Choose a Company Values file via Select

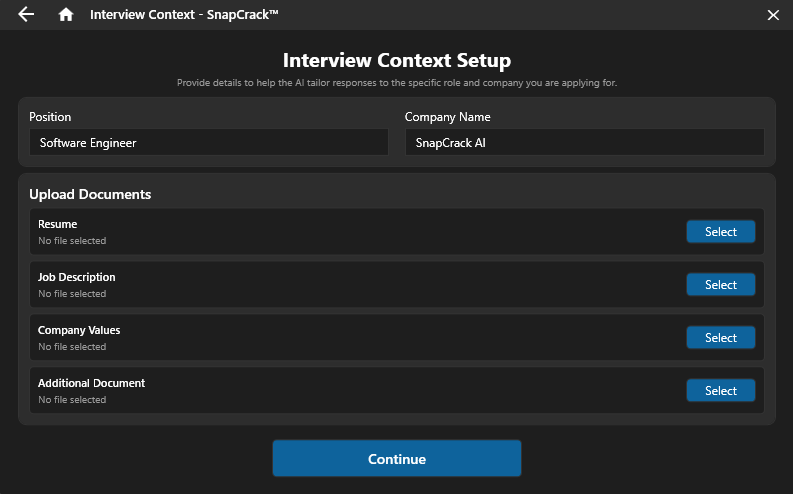[x=720, y=338]
